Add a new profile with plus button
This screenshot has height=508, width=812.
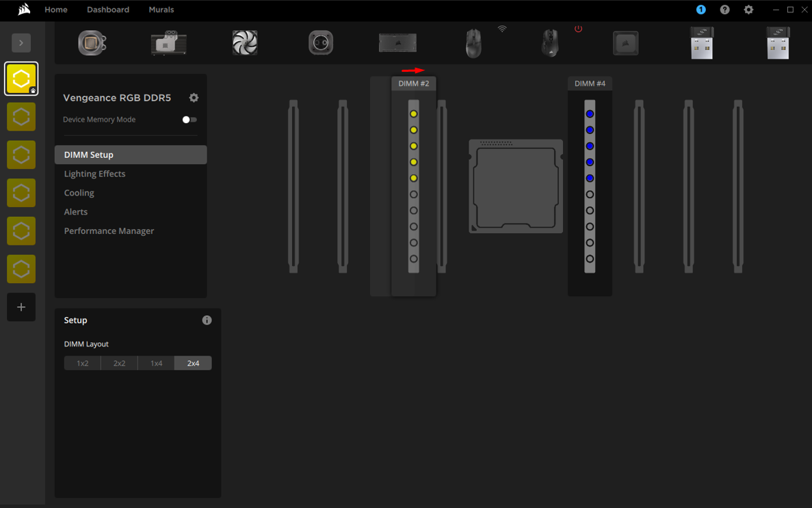21,307
